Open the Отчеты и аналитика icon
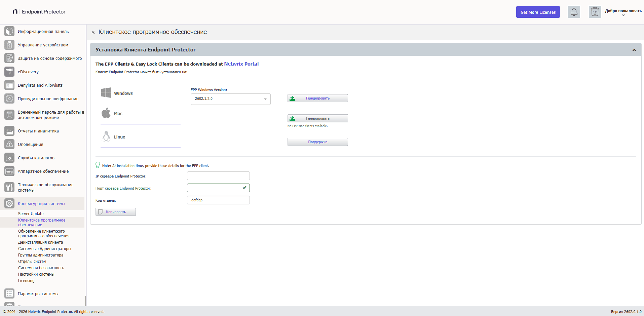 (9, 131)
